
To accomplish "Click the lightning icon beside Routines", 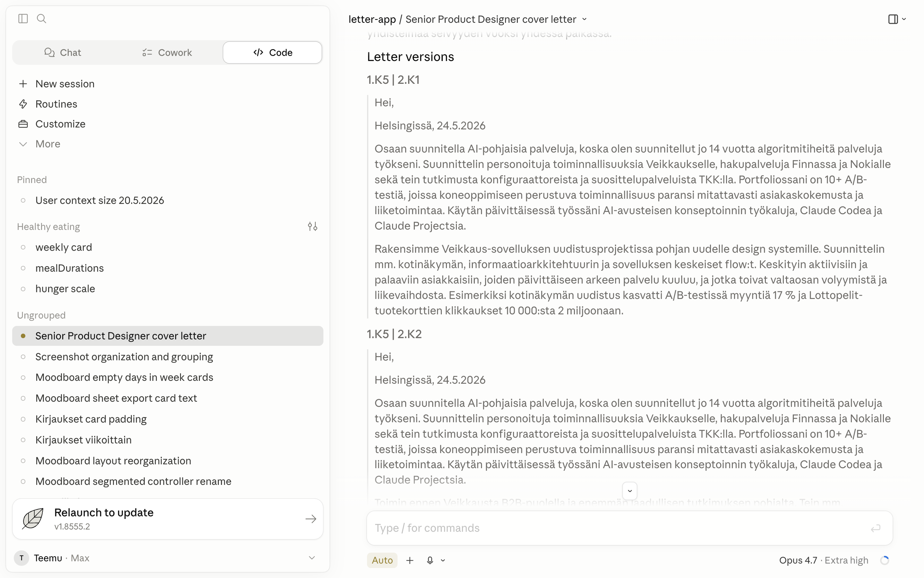I will (23, 104).
